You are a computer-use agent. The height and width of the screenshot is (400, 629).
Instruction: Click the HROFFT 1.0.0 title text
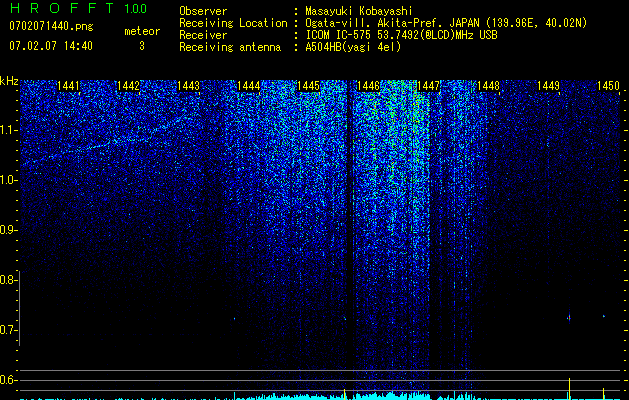coord(78,8)
